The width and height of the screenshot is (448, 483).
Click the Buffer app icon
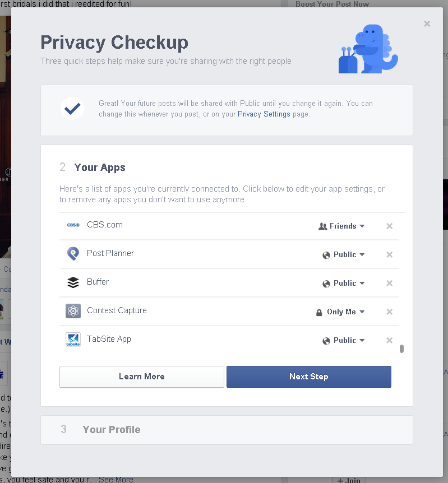pyautogui.click(x=73, y=282)
